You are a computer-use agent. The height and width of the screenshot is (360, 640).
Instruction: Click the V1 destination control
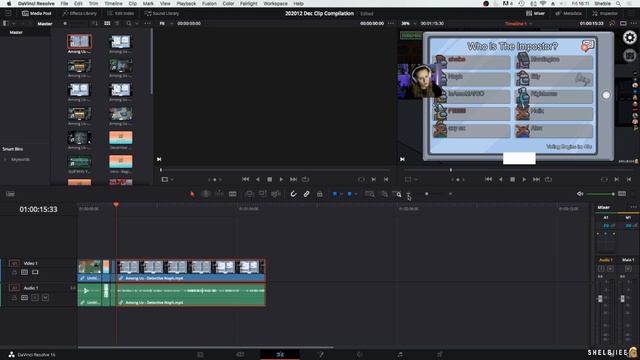(14, 263)
